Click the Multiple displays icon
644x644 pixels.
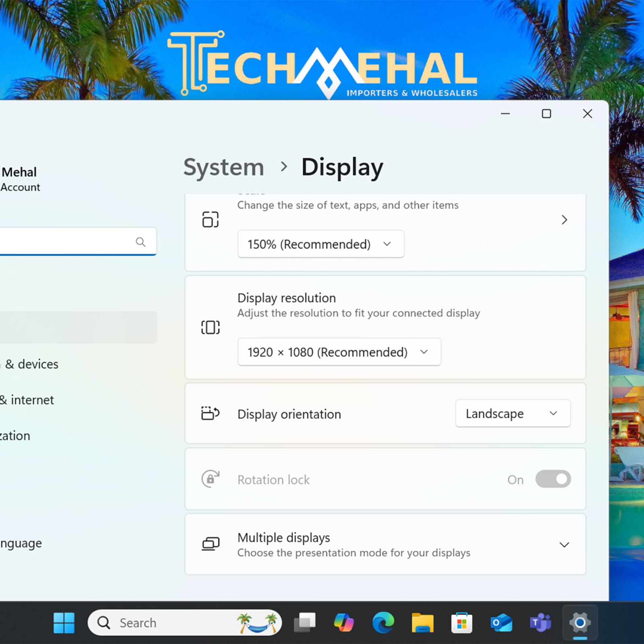pyautogui.click(x=211, y=544)
